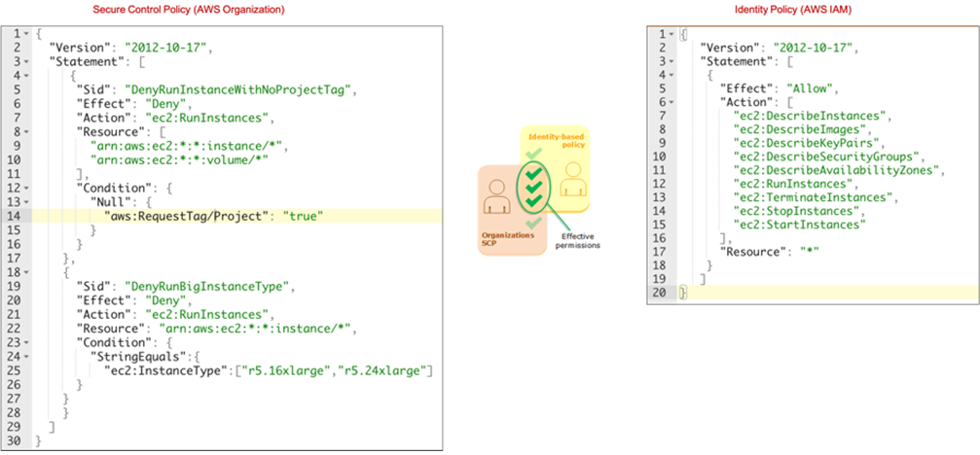The image size is (980, 455).
Task: Click the faded checkmark above the green oval
Action: (x=533, y=153)
